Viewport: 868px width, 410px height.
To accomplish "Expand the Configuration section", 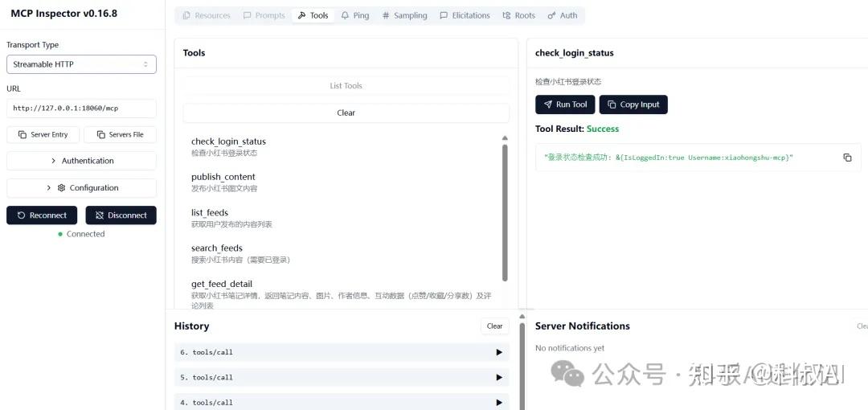I will click(x=81, y=188).
